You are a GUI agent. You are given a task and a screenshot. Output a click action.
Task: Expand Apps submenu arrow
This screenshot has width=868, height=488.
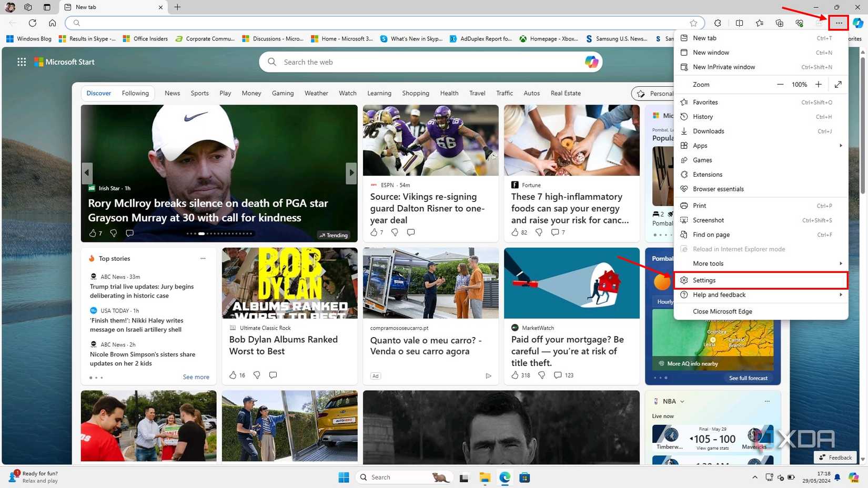tap(841, 146)
